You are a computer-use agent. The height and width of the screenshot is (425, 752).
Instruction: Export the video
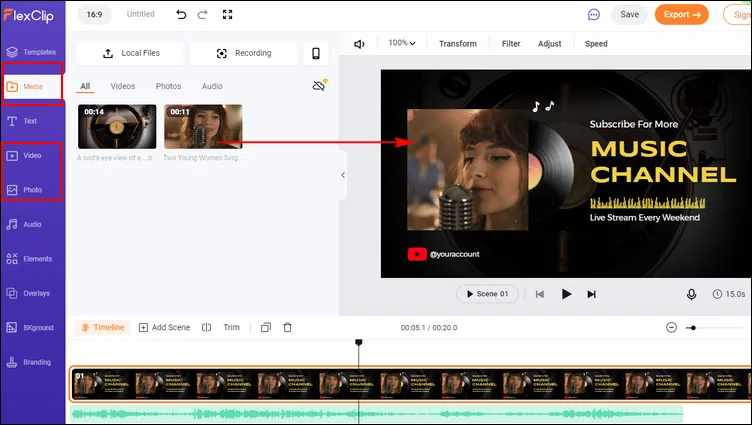pyautogui.click(x=682, y=14)
